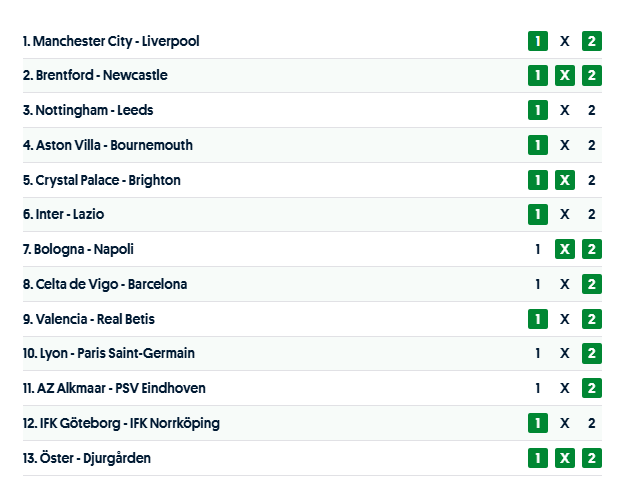Image resolution: width=628 pixels, height=488 pixels.
Task: Deselect home win 1 for IFK Göteborg - IFK Norrköping
Action: point(538,423)
